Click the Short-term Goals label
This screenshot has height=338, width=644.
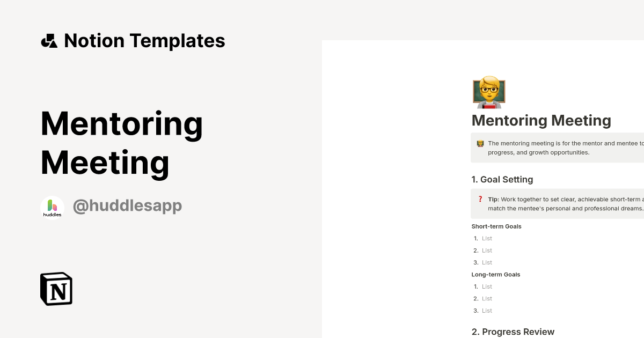pos(496,226)
